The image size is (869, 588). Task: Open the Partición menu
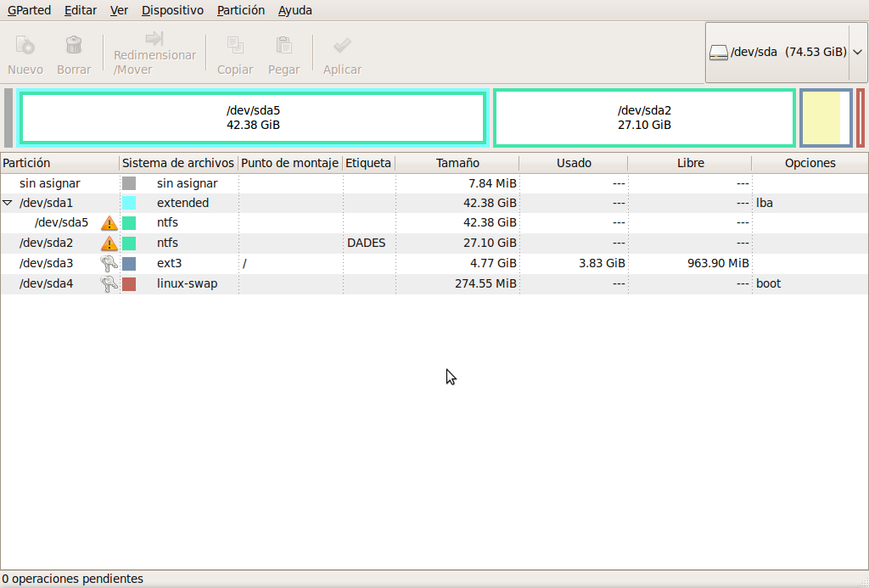coord(240,10)
